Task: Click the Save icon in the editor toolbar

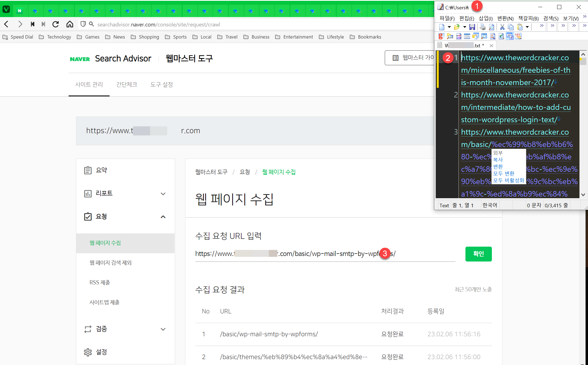Action: coord(472,27)
